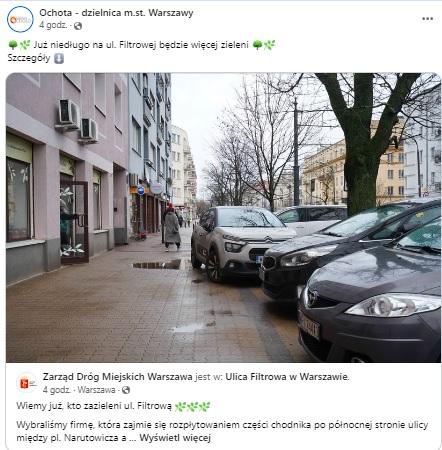The width and height of the screenshot is (442, 450).
Task: Open Ochota - dzielnica m.st. Warszawy page name
Action: 116,13
